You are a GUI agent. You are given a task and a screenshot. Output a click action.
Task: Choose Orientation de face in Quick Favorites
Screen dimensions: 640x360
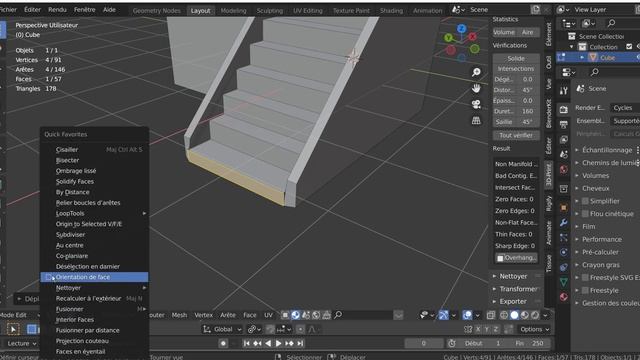[x=94, y=277]
